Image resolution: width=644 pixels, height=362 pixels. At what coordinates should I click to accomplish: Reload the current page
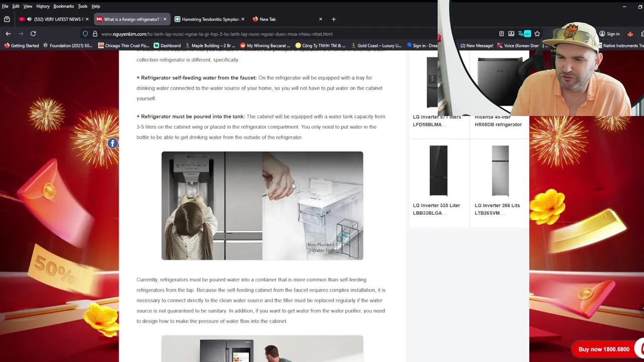click(33, 34)
